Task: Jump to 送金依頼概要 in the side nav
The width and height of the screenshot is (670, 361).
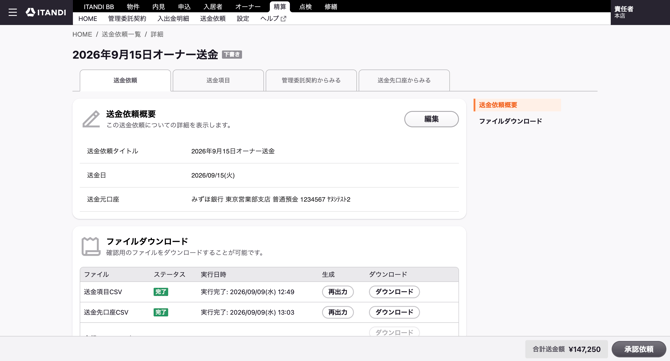Action: click(x=517, y=105)
